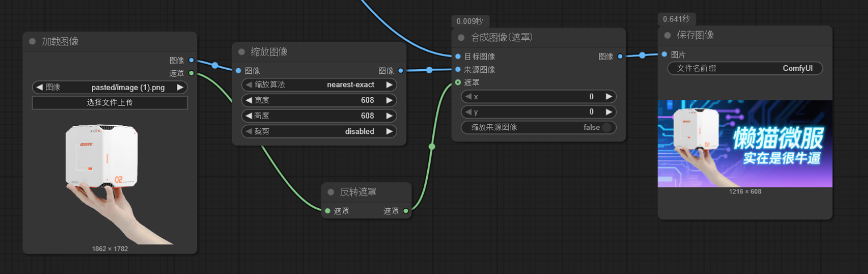Viewport: 868px width, 274px height.
Task: Click the 目标图像 input port
Action: click(x=458, y=56)
